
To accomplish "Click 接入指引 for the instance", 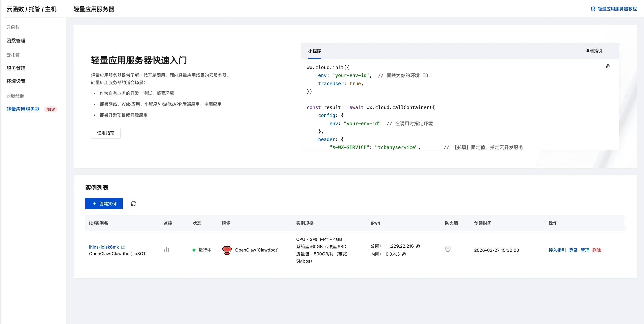I will coord(557,250).
